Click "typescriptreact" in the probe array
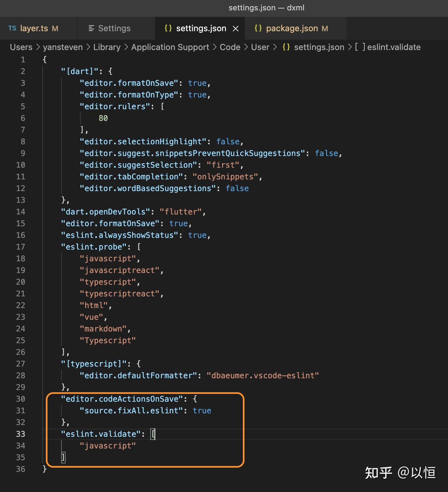This screenshot has height=492, width=448. point(120,293)
